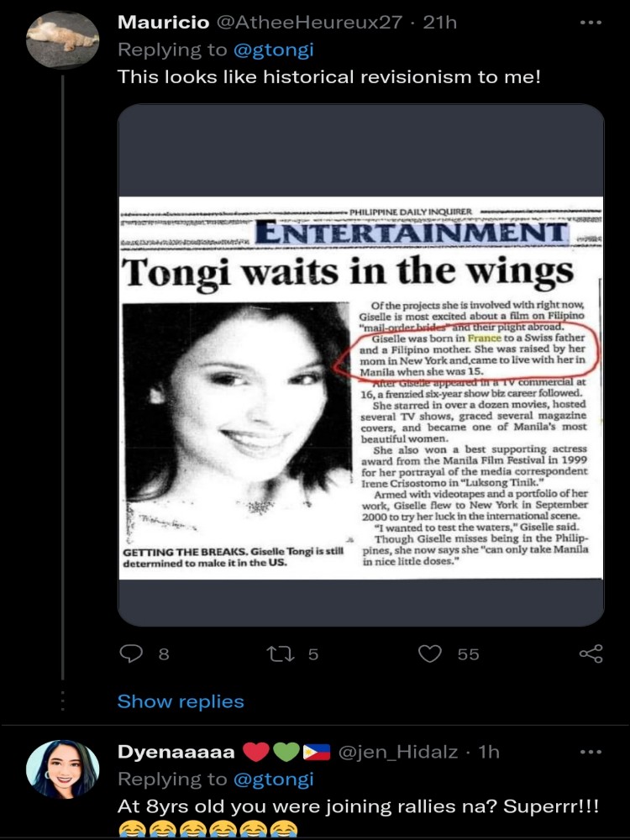Open Mauricio's cat profile picture
Viewport: 630px width, 840px height.
pyautogui.click(x=63, y=40)
